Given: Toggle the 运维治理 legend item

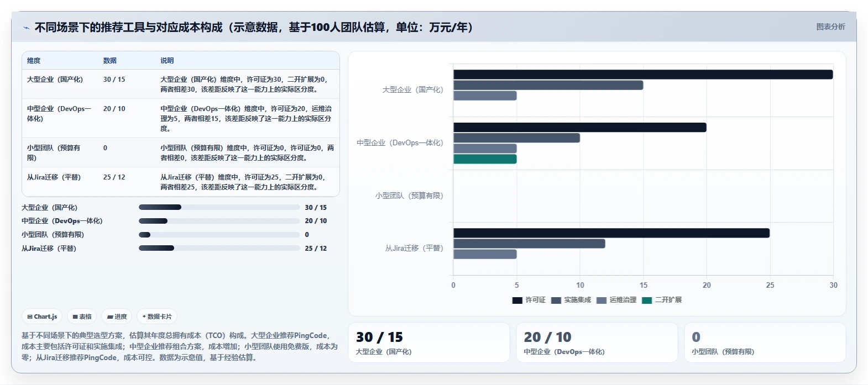Looking at the screenshot, I should click(x=616, y=300).
